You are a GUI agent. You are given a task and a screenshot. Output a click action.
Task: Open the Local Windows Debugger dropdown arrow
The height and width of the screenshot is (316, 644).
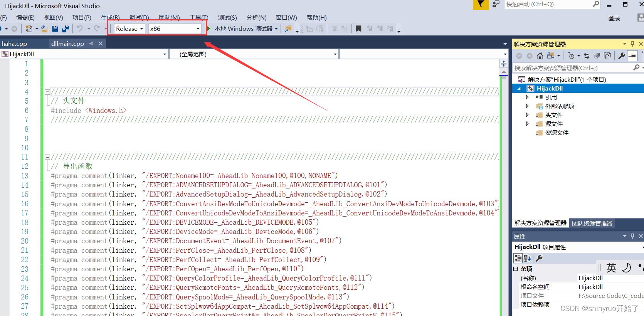276,29
